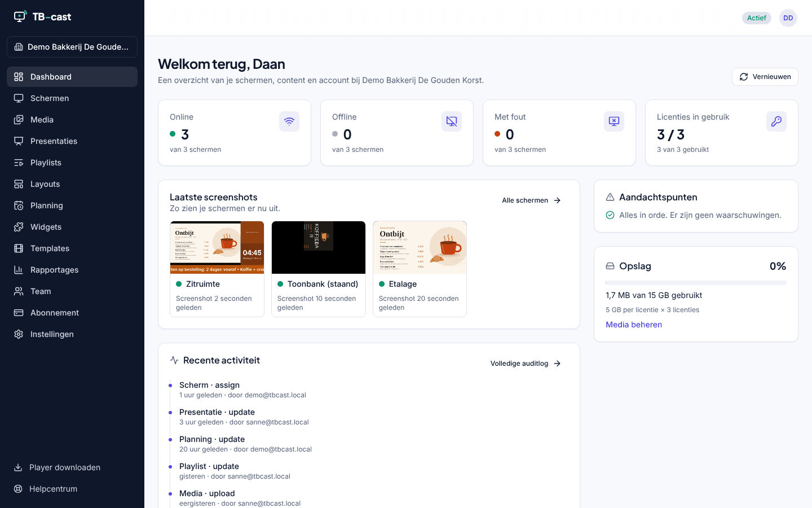
Task: Click the key icon in Licenties card
Action: 776,121
